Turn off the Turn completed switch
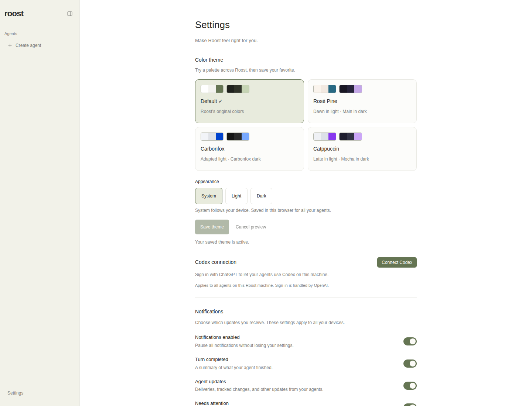The image size is (532, 406). click(410, 364)
